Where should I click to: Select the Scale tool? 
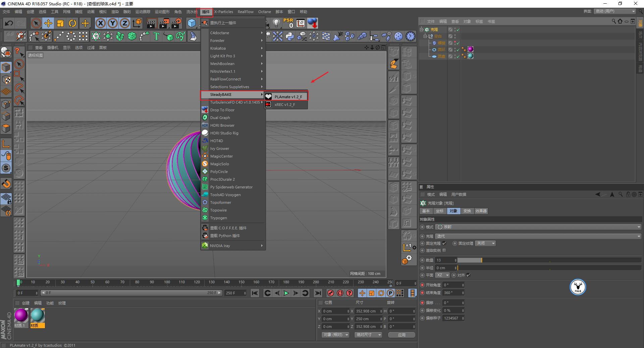pyautogui.click(x=61, y=23)
